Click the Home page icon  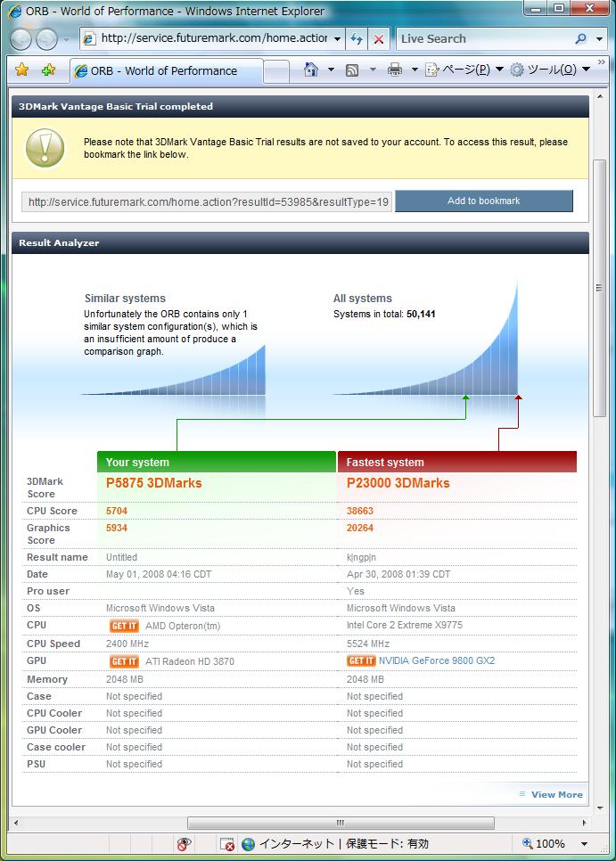[x=311, y=70]
